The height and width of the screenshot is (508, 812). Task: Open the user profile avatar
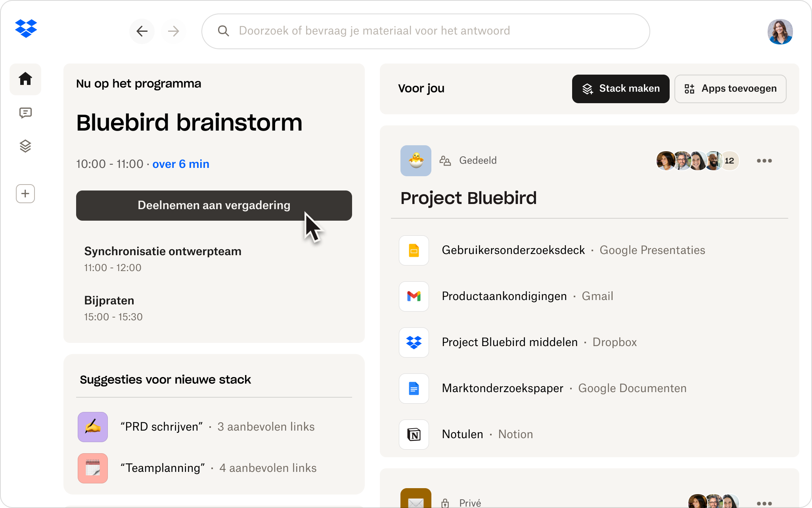click(780, 31)
